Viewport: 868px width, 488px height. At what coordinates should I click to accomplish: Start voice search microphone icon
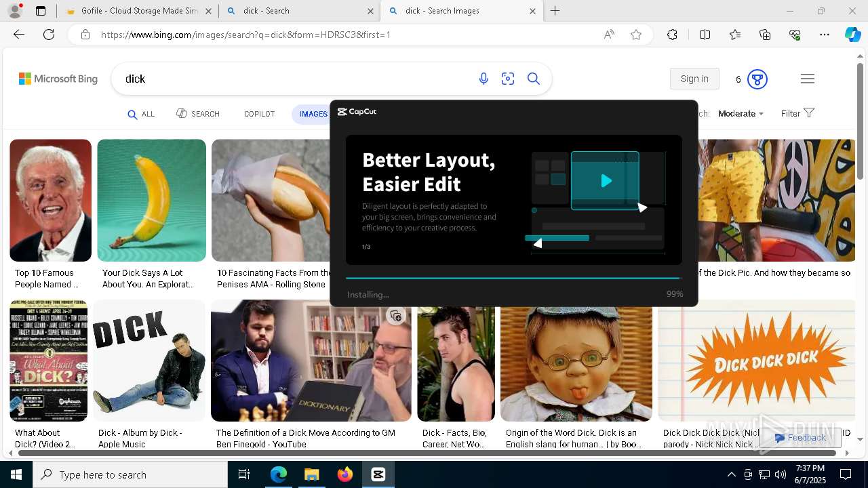pyautogui.click(x=484, y=79)
